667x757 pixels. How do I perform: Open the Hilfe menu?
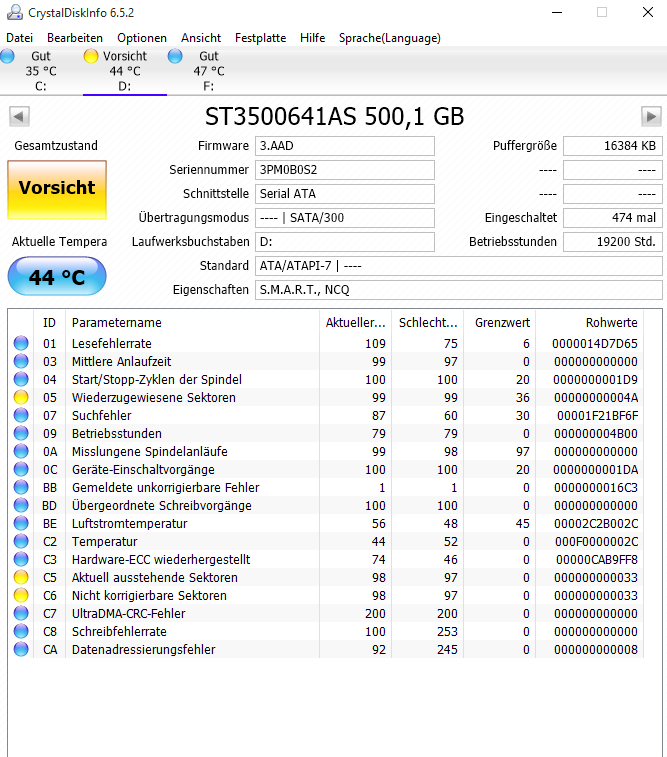pyautogui.click(x=312, y=38)
